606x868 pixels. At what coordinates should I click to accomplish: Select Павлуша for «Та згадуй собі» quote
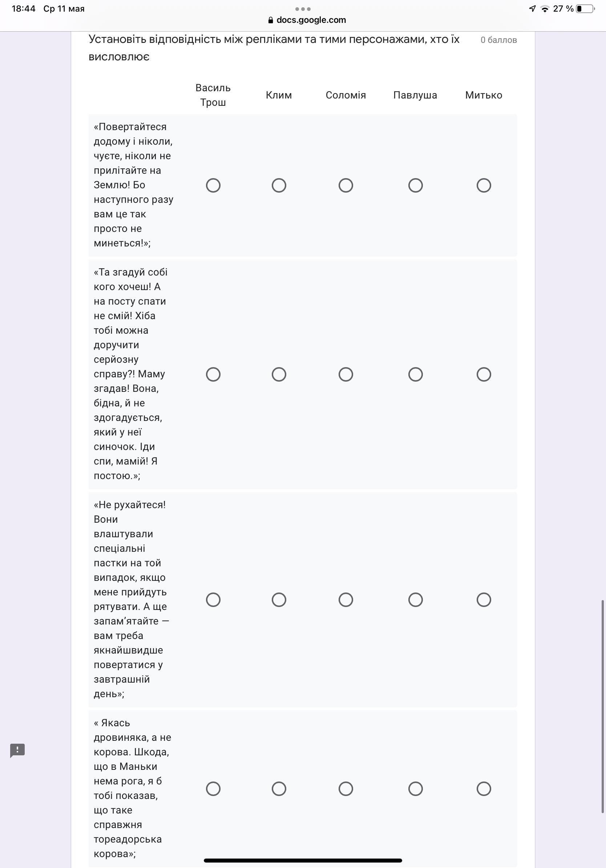[415, 374]
